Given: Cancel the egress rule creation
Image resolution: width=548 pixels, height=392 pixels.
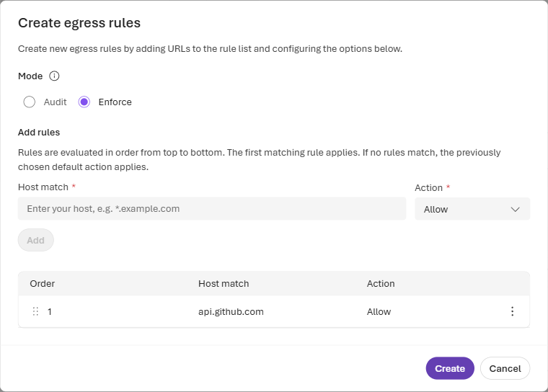Looking at the screenshot, I should [505, 368].
